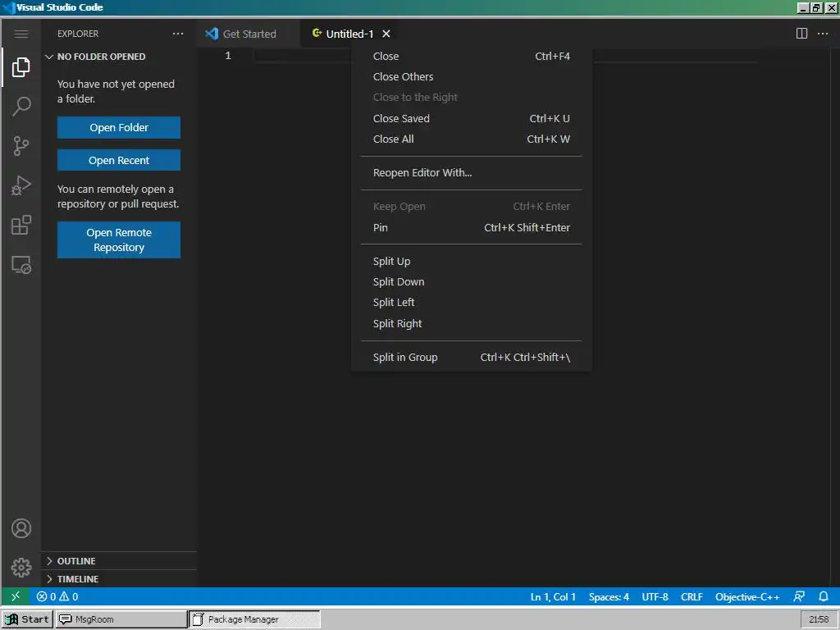The width and height of the screenshot is (840, 630).
Task: Choose Split in Group menu entry
Action: pos(472,358)
